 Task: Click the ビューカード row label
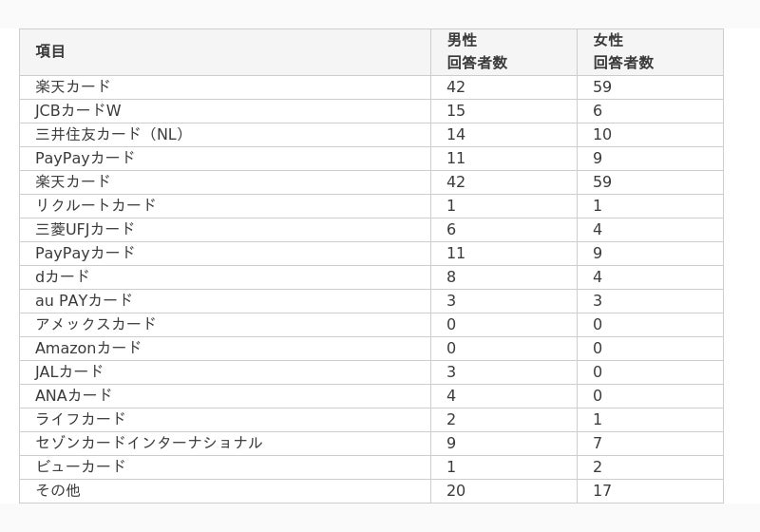click(x=81, y=466)
